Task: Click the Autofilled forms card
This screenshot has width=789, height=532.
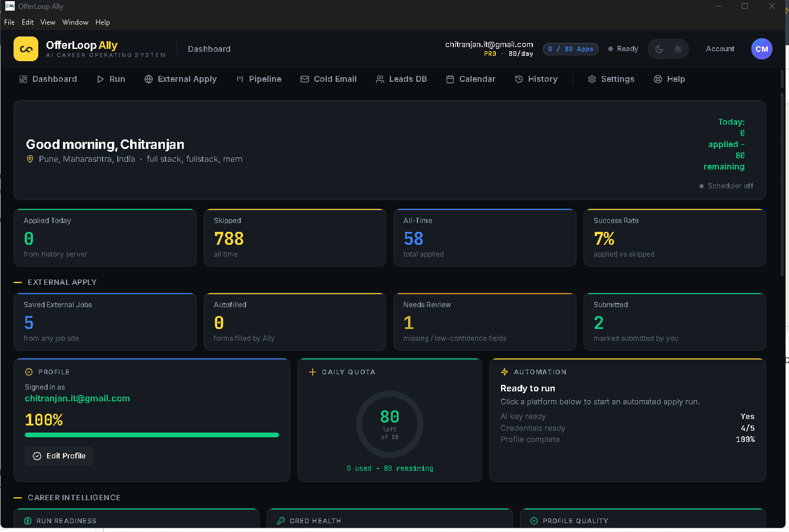Action: tap(295, 322)
